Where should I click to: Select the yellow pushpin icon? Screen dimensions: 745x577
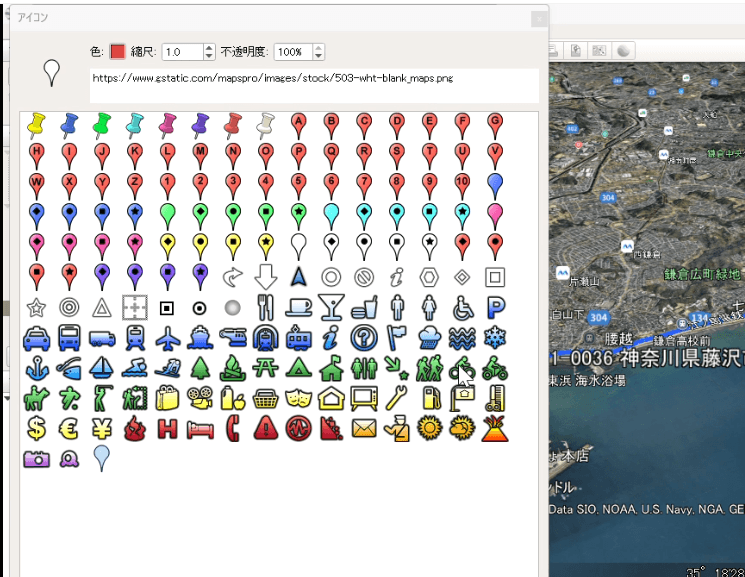[37, 123]
